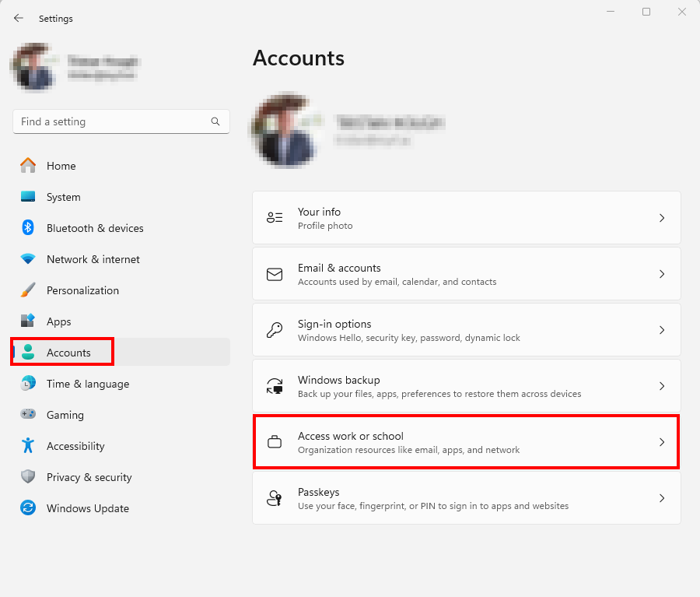This screenshot has width=700, height=597.
Task: Open Bluetooth & devices settings
Action: [121, 228]
